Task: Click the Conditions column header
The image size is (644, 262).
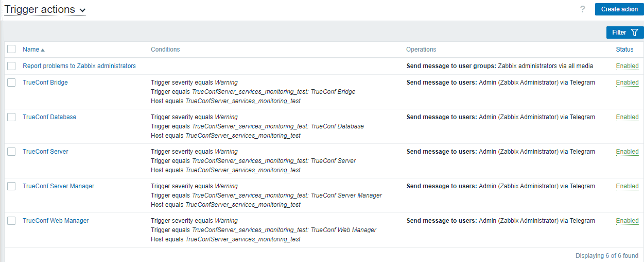Action: click(165, 50)
